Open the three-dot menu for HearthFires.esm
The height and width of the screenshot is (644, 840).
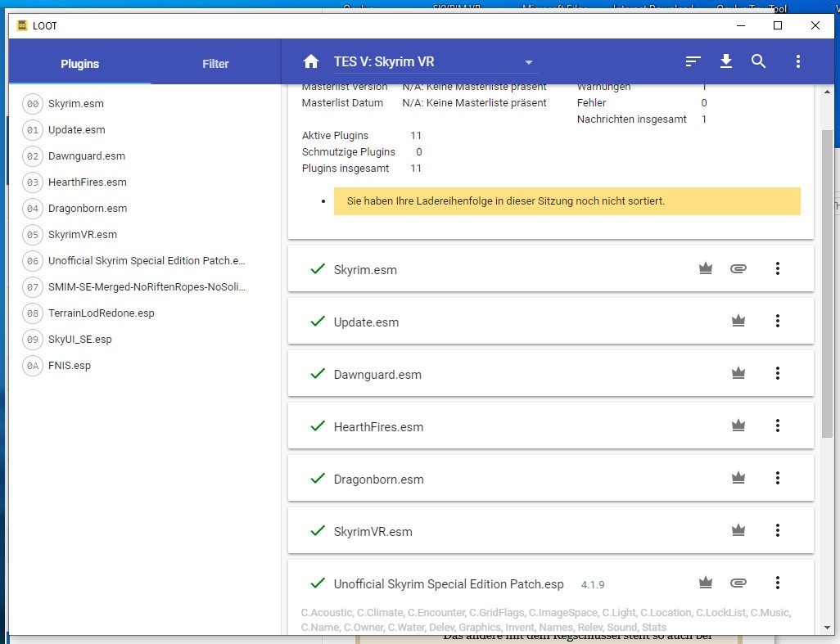click(x=778, y=426)
